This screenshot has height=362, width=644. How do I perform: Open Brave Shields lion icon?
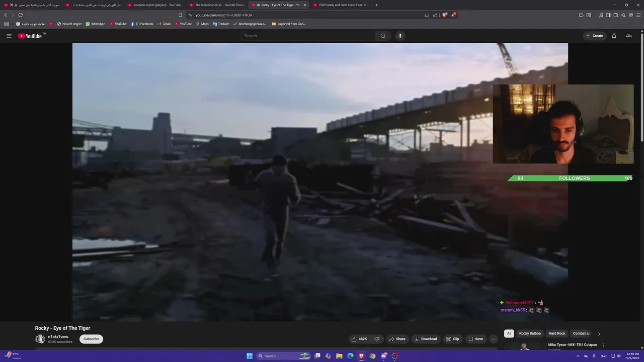(445, 15)
